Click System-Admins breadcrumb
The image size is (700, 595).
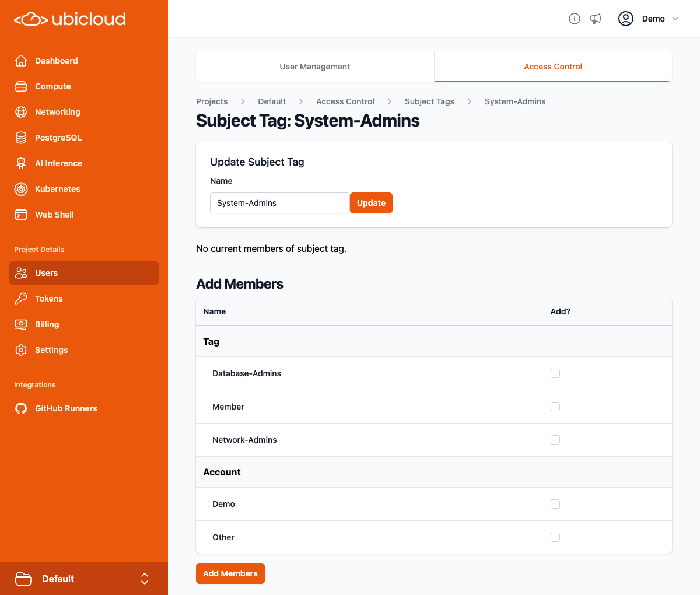point(515,101)
